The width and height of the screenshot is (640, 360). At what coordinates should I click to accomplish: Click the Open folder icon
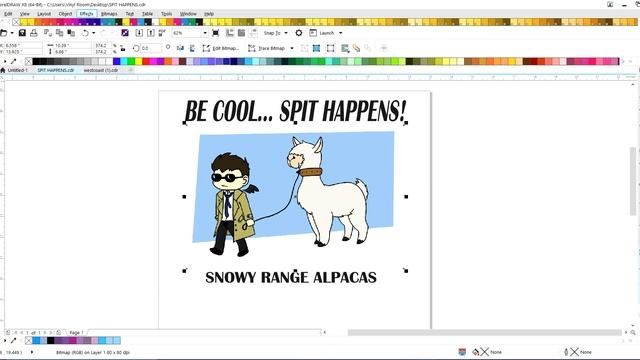(x=4, y=33)
